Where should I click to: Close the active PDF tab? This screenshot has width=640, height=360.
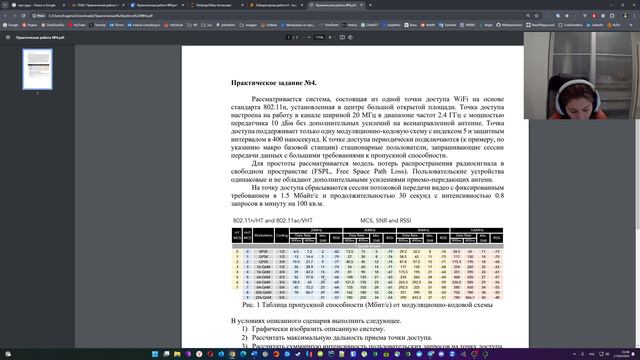(361, 5)
